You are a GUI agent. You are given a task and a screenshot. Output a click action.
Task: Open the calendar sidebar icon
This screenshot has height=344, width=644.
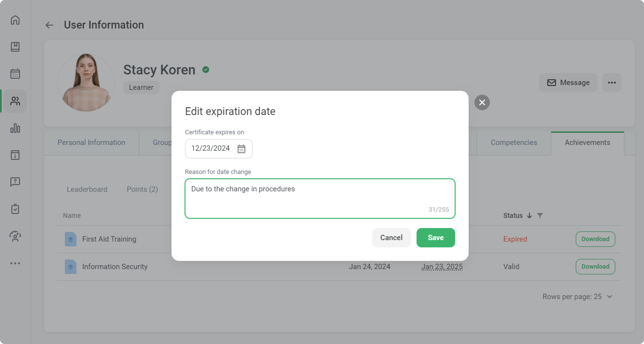pos(15,74)
